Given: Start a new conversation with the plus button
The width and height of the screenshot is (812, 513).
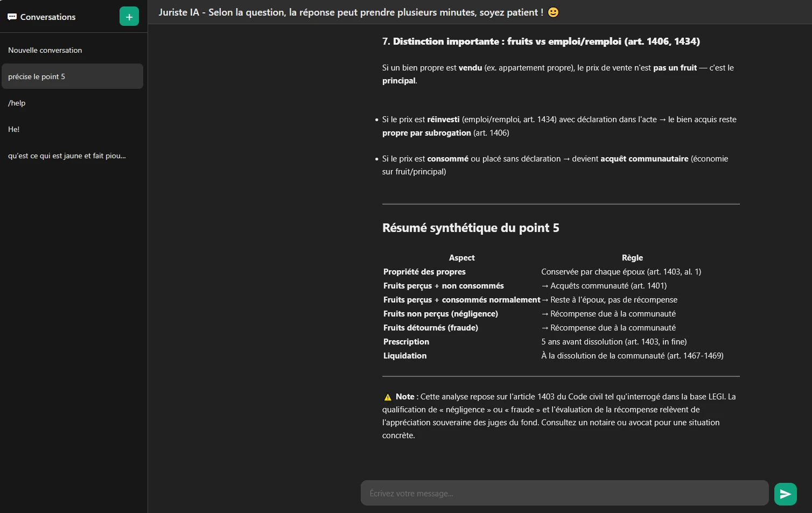Looking at the screenshot, I should click(x=129, y=17).
